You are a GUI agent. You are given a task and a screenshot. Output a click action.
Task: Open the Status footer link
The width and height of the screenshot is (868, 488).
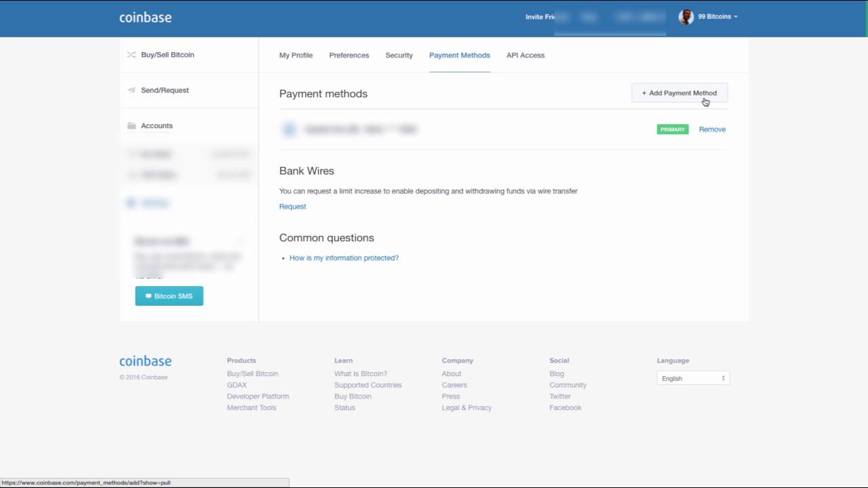344,408
